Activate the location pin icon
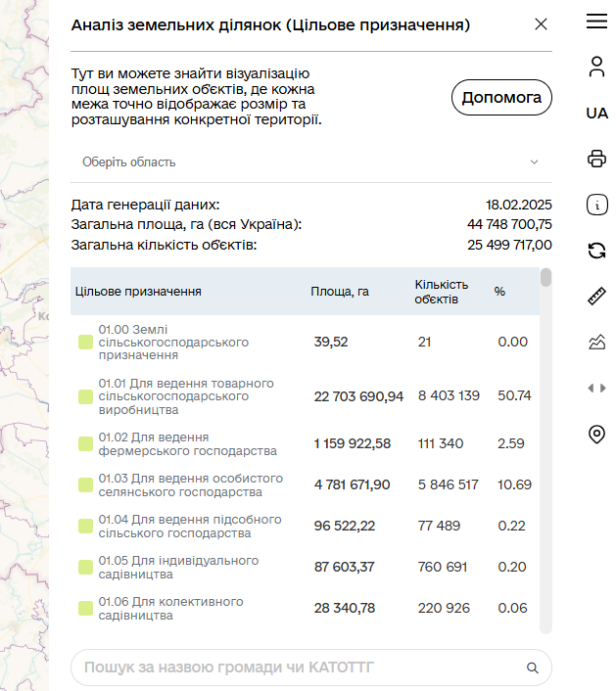Image resolution: width=616 pixels, height=691 pixels. 596,435
